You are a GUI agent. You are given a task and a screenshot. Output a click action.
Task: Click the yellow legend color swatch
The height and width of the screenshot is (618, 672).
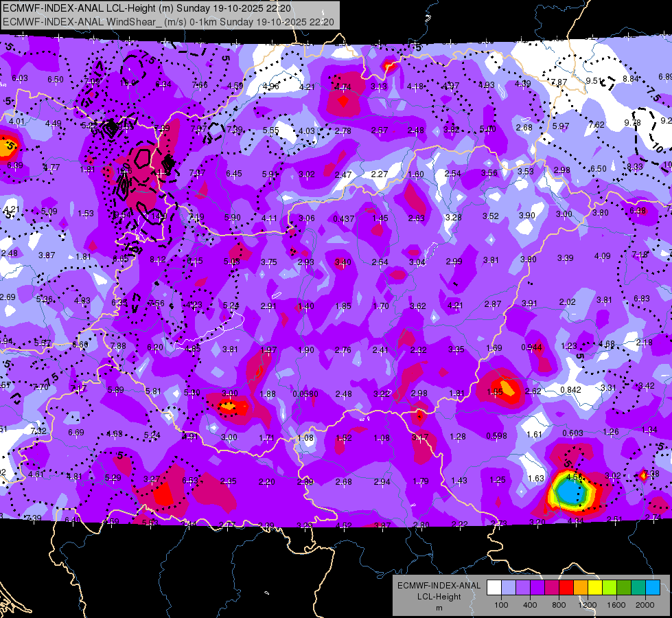pos(595,587)
